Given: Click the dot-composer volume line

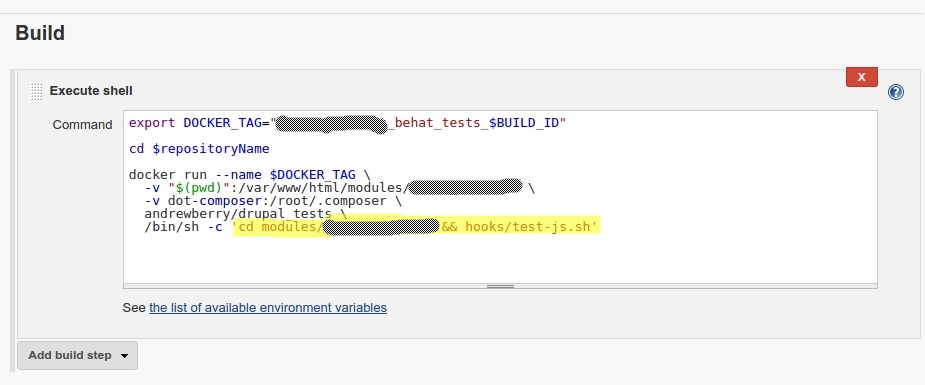Looking at the screenshot, I should point(273,200).
